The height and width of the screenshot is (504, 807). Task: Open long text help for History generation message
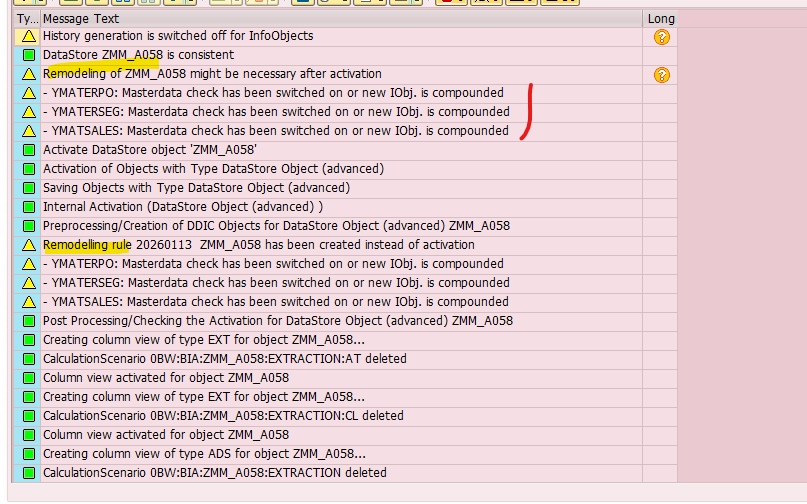coord(661,37)
